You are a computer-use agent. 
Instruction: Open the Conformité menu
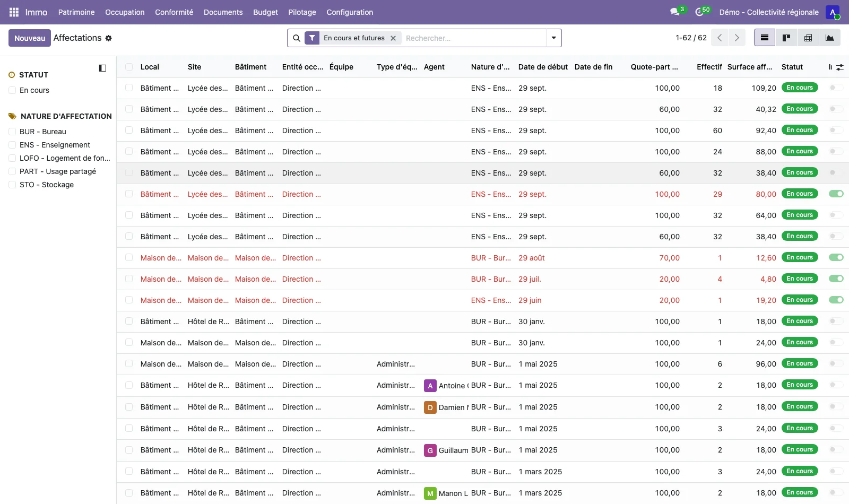coord(174,12)
